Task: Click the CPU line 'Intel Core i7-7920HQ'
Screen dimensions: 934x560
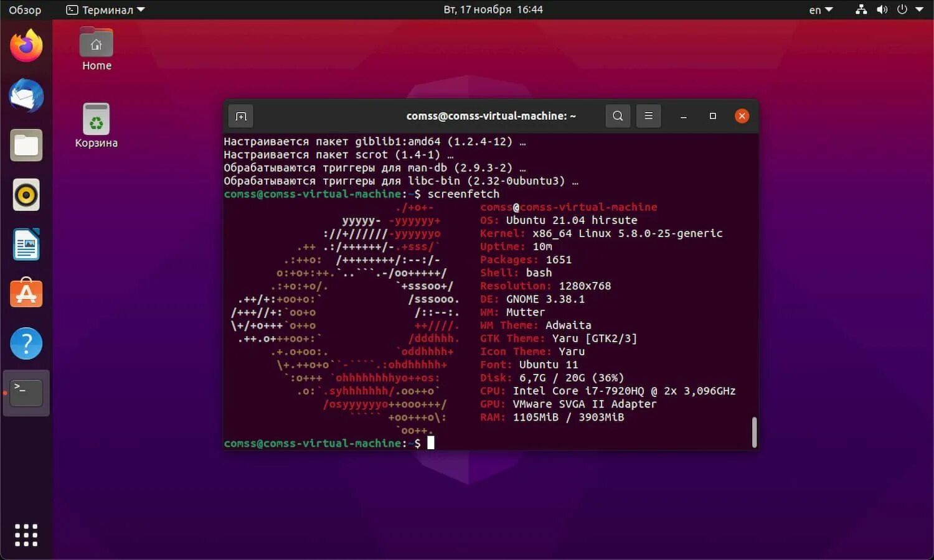Action: [578, 391]
